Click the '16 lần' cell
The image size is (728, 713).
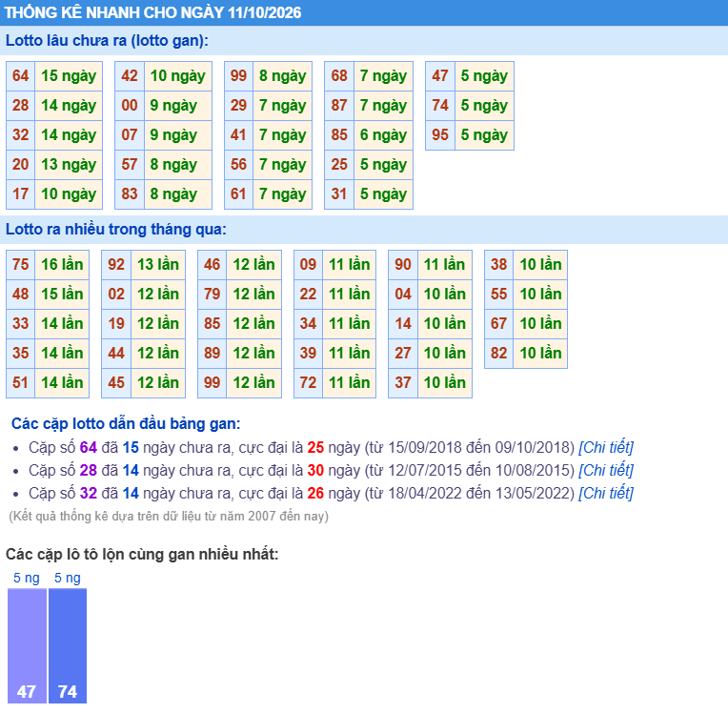(62, 265)
